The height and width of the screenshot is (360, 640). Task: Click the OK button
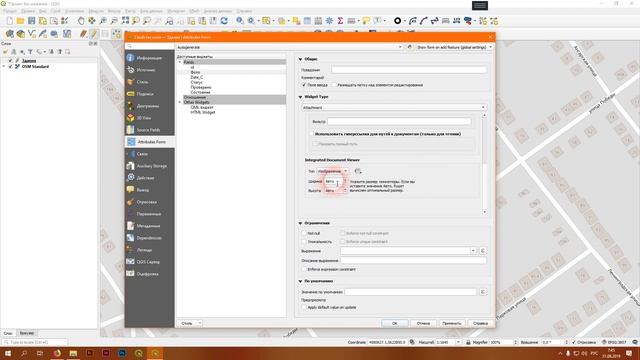[x=395, y=323]
